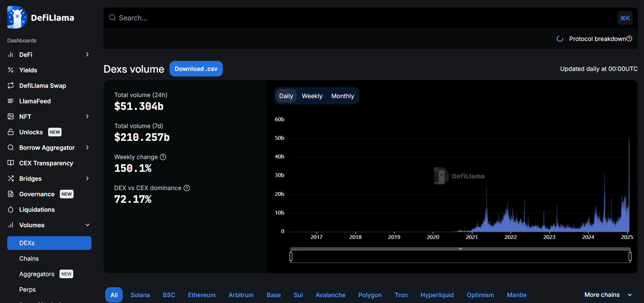Open the Chains volumes page
Viewport: 644px width, 303px height.
coord(29,259)
